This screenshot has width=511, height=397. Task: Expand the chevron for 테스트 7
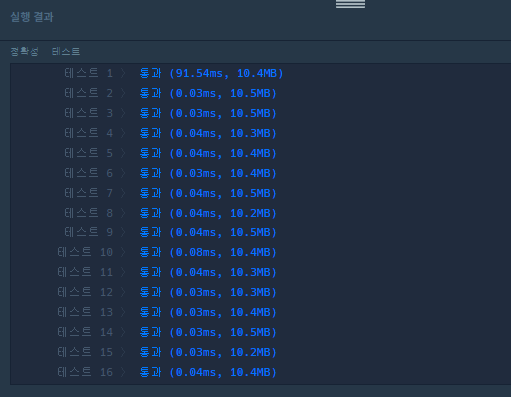coord(123,193)
